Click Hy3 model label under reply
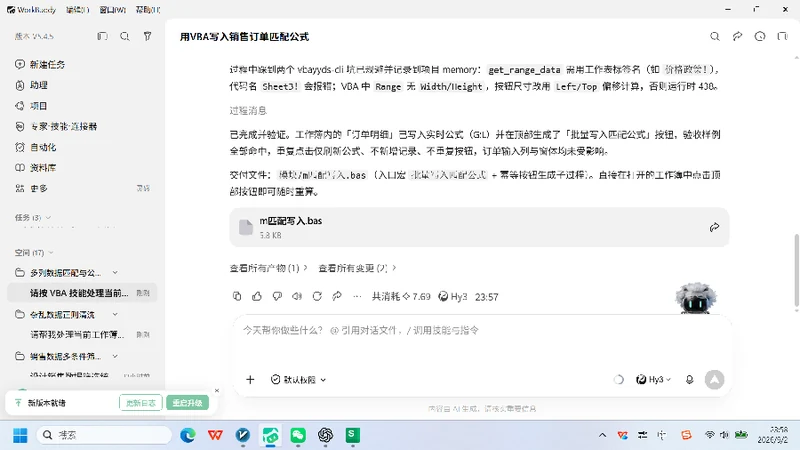This screenshot has height=450, width=800. pos(453,296)
